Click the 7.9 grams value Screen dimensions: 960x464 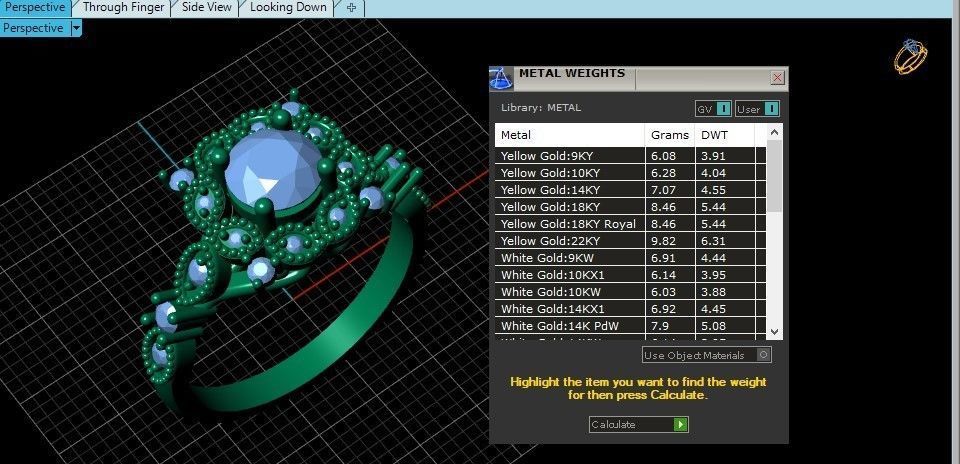click(659, 326)
